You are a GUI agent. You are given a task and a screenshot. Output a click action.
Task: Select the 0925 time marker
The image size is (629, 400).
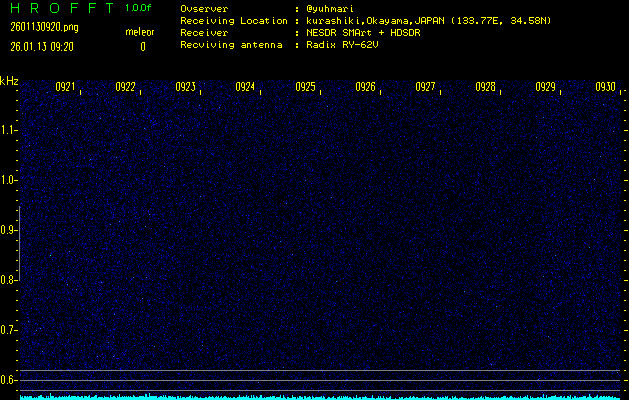pyautogui.click(x=306, y=87)
